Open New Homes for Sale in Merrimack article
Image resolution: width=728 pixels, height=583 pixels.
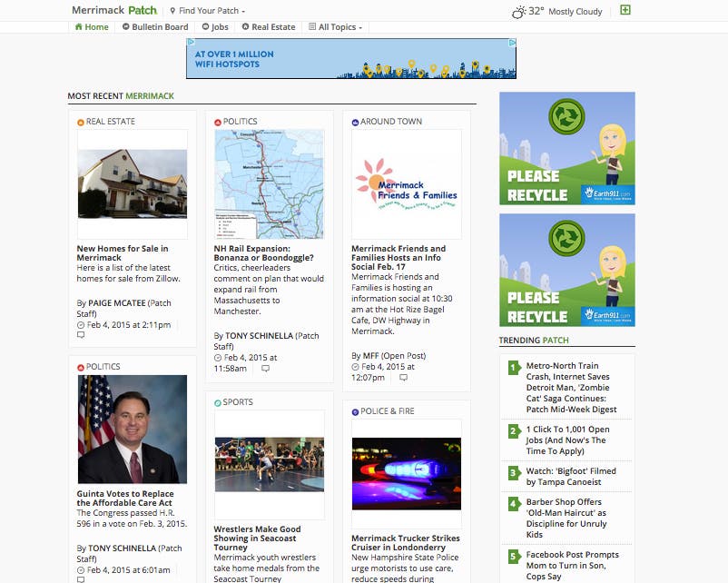pos(123,253)
